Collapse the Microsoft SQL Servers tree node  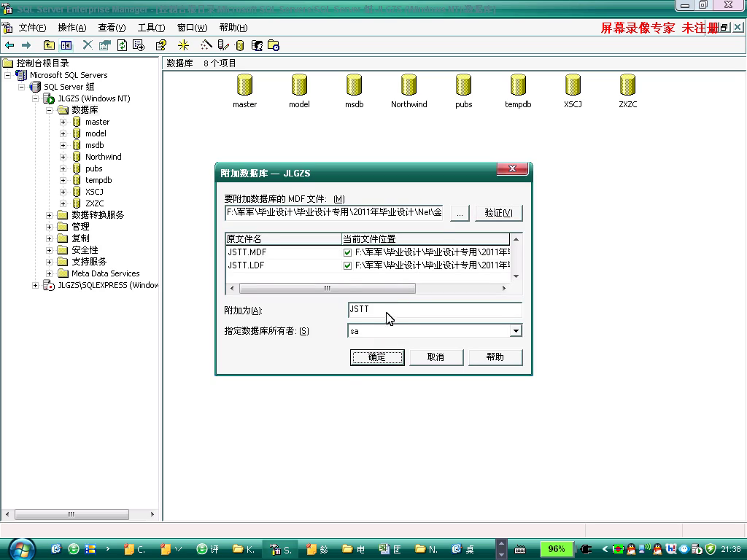click(x=7, y=75)
